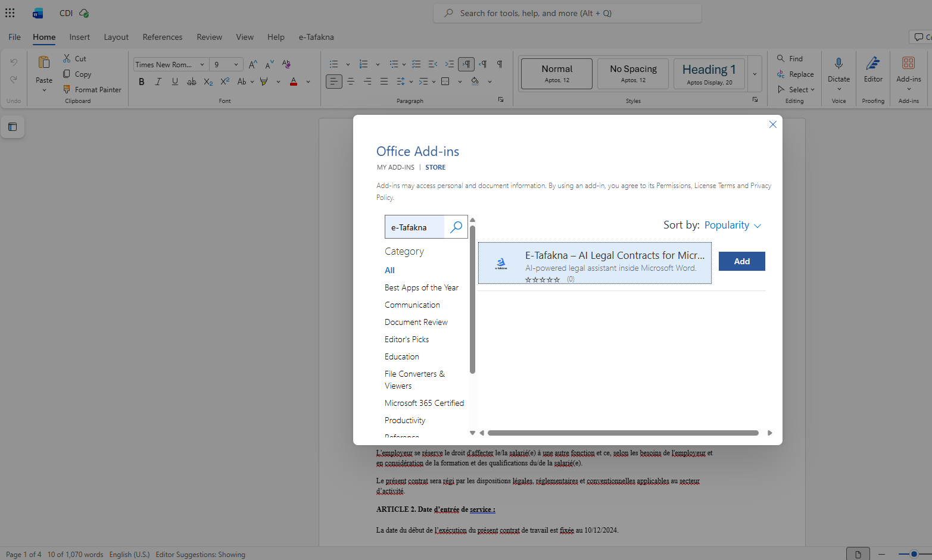Open Find in the Editing group

pyautogui.click(x=790, y=58)
